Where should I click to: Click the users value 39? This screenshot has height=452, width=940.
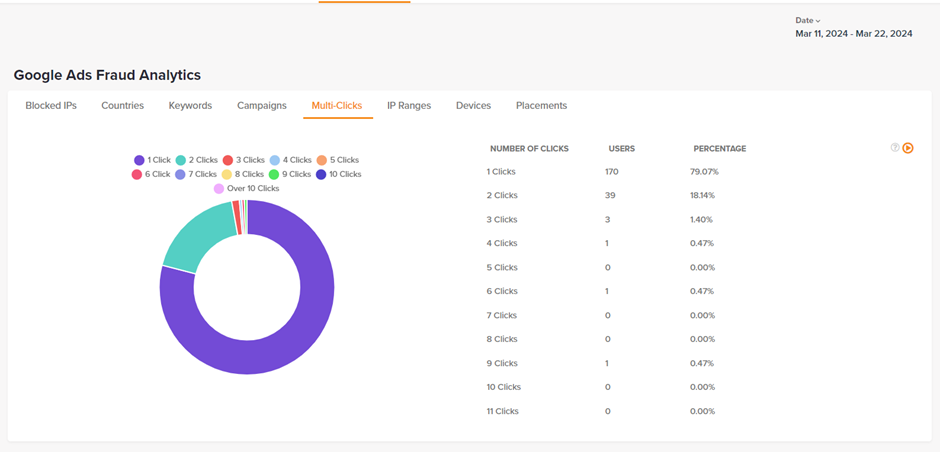click(x=610, y=196)
